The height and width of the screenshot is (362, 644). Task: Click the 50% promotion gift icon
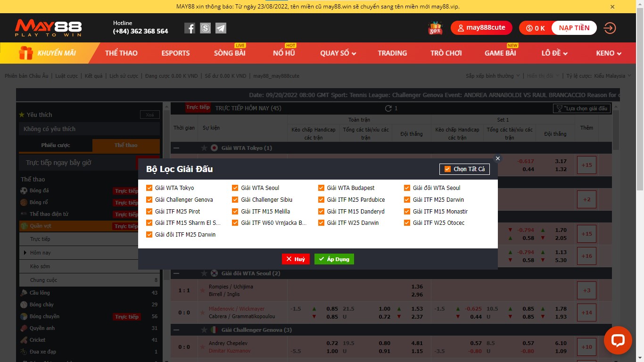(435, 28)
